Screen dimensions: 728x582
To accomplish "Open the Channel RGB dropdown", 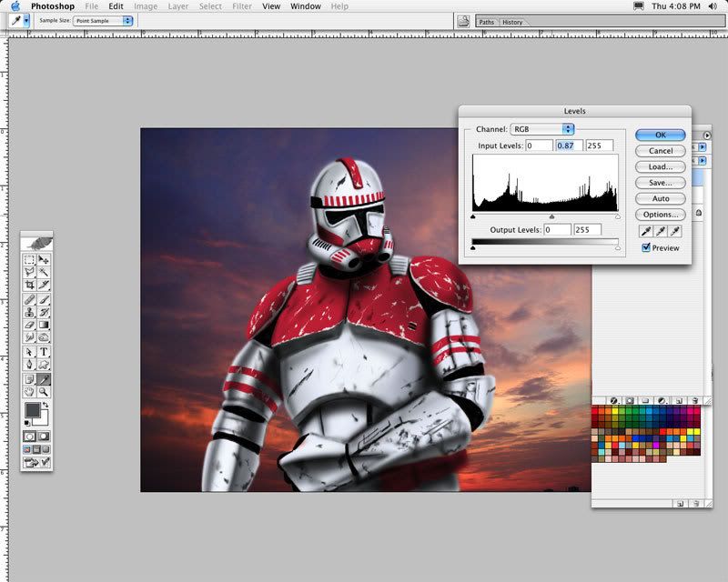I will click(x=541, y=129).
